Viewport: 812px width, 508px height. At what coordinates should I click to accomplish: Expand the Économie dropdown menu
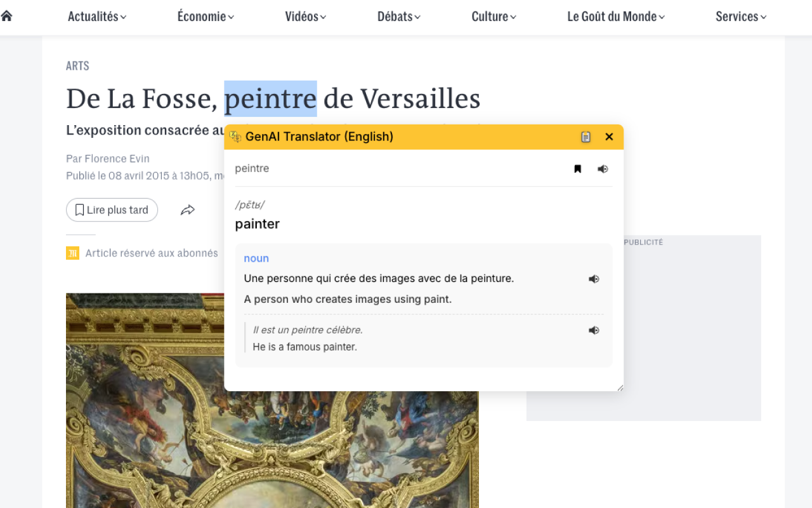pos(206,17)
